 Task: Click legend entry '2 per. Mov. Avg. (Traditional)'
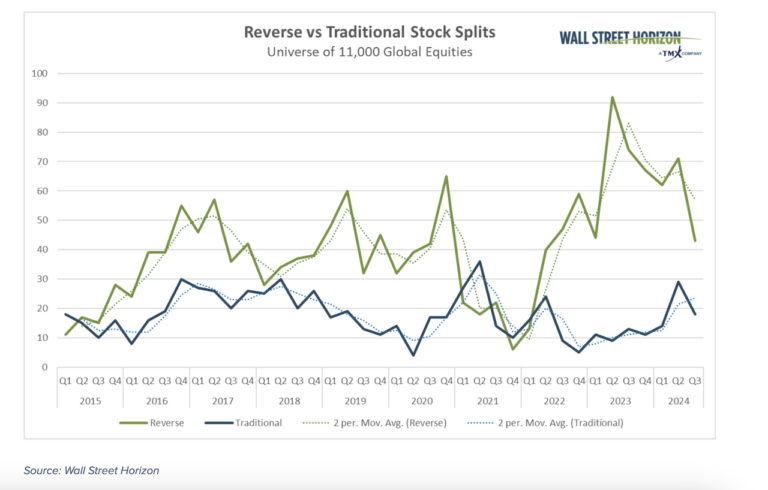click(546, 423)
